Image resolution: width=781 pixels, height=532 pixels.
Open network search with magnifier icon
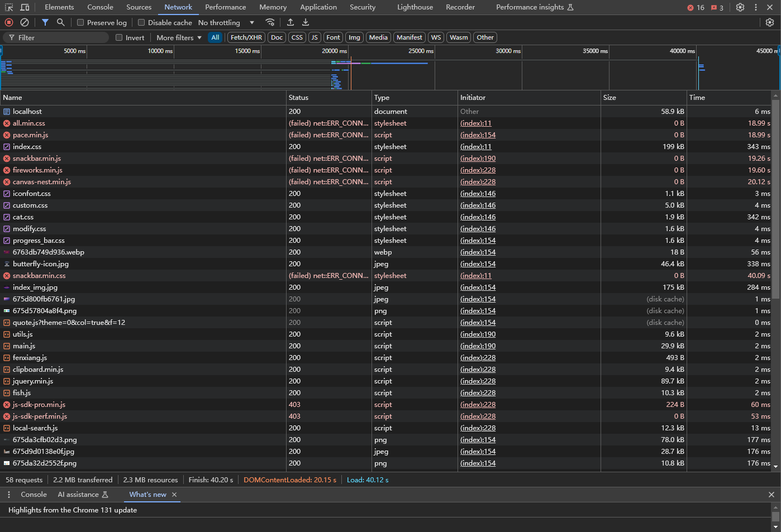(61, 22)
